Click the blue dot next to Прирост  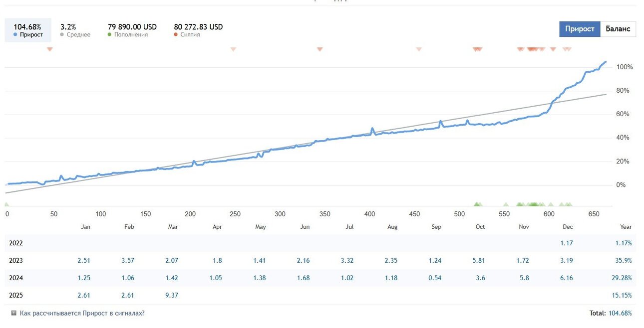[x=15, y=35]
